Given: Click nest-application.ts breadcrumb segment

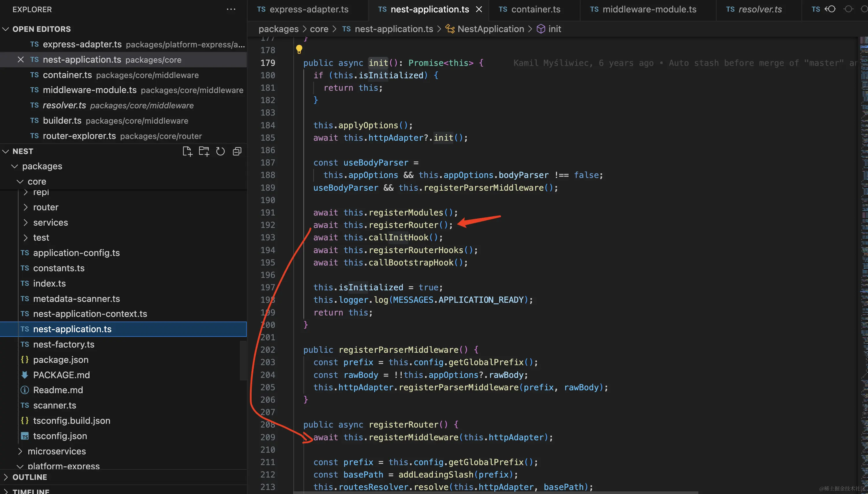Looking at the screenshot, I should 394,29.
